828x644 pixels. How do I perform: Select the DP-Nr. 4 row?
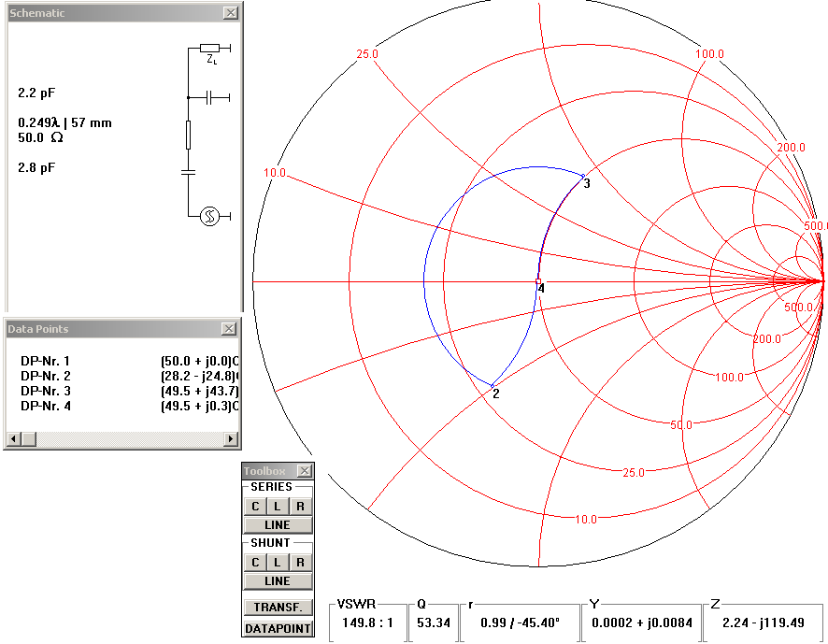129,406
